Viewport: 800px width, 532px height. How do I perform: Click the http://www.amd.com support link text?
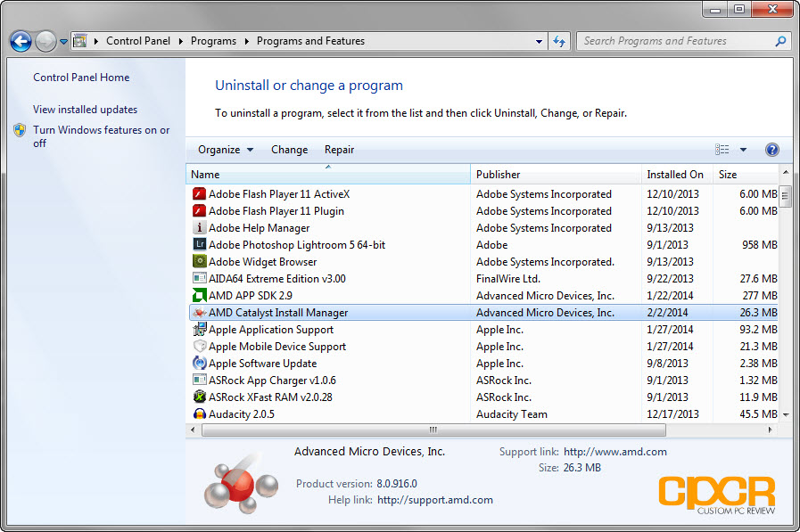(x=614, y=452)
